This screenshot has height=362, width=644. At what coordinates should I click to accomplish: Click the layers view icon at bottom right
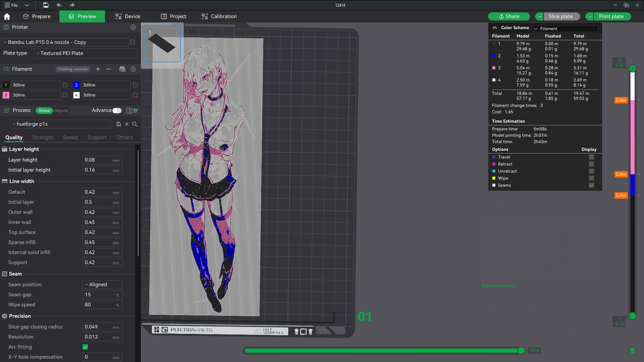point(633,351)
